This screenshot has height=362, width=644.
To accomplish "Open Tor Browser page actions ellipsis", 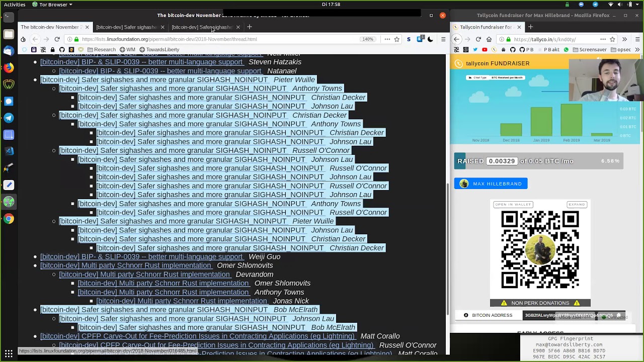I will point(387,39).
